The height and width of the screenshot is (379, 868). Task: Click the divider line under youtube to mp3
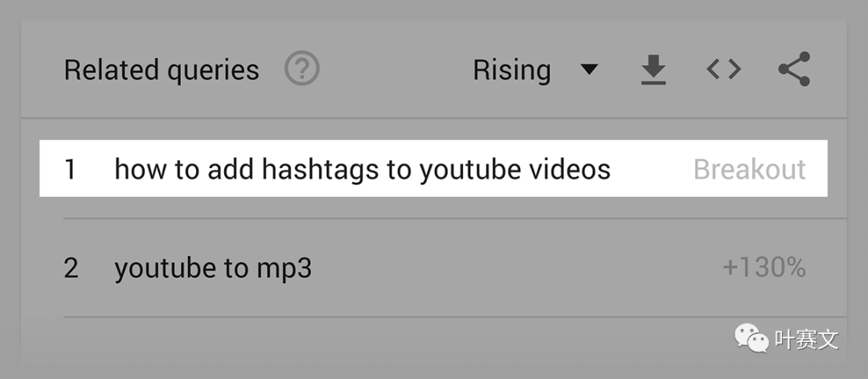tap(455, 317)
